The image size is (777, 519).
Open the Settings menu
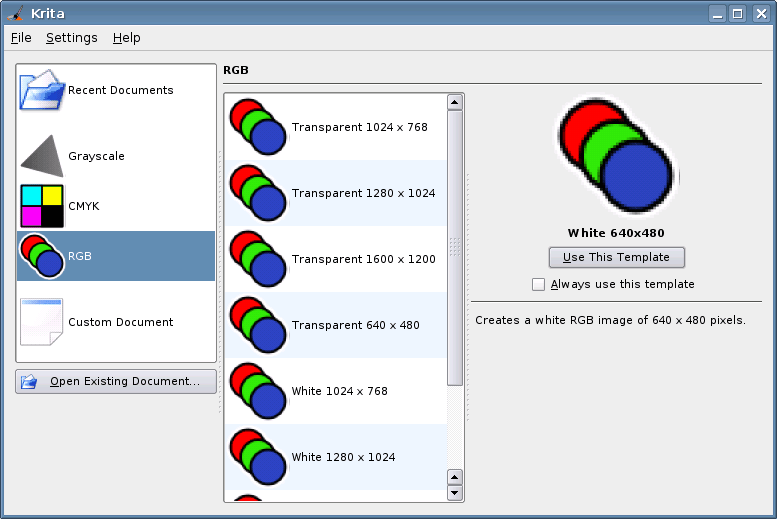[x=72, y=38]
